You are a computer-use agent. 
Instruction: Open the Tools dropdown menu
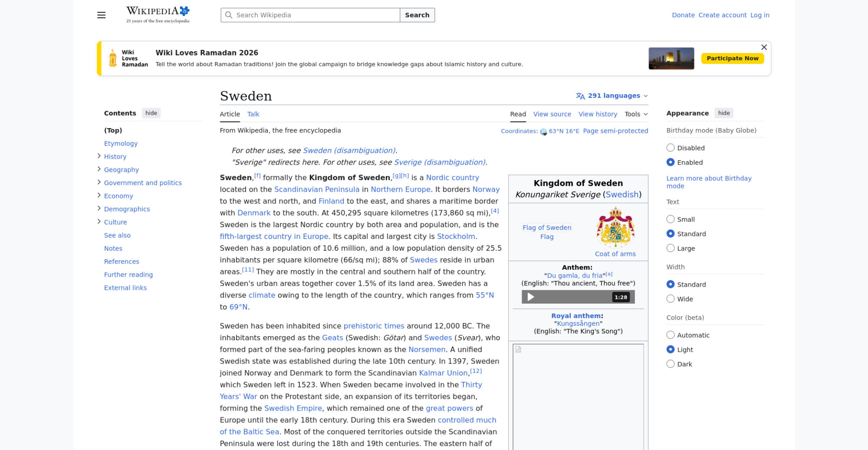636,114
